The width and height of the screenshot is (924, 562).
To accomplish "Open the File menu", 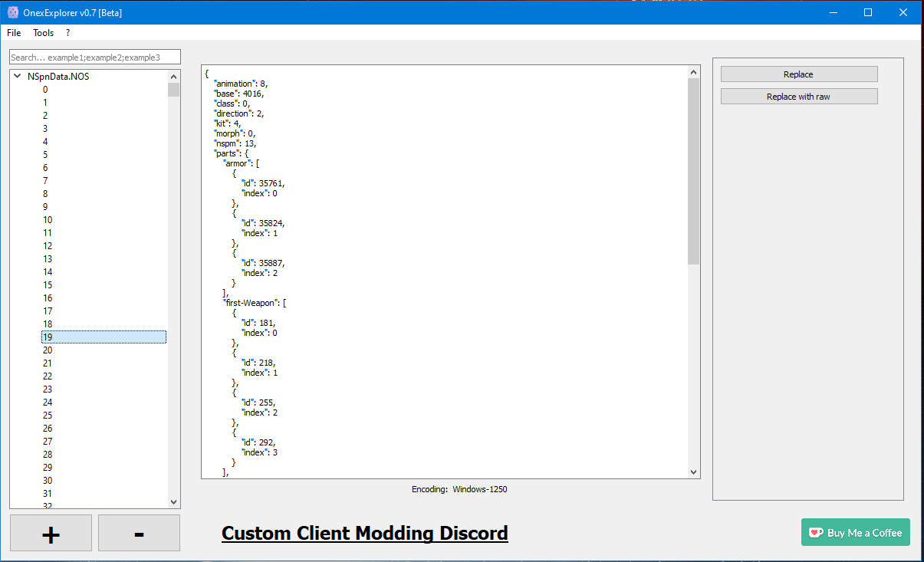I will pyautogui.click(x=14, y=33).
